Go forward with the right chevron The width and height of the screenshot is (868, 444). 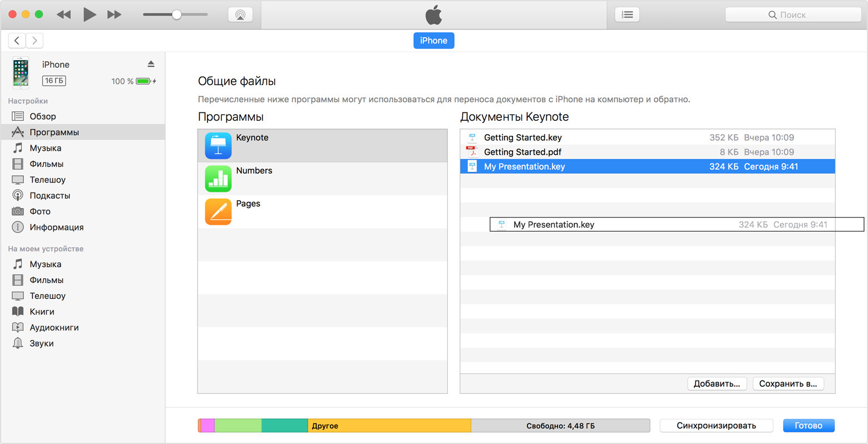click(34, 41)
